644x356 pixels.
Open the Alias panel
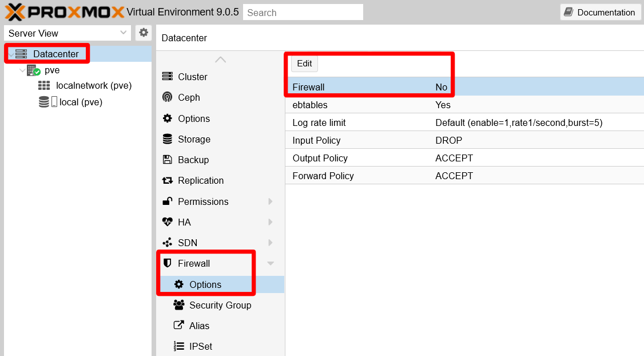pos(178,326)
